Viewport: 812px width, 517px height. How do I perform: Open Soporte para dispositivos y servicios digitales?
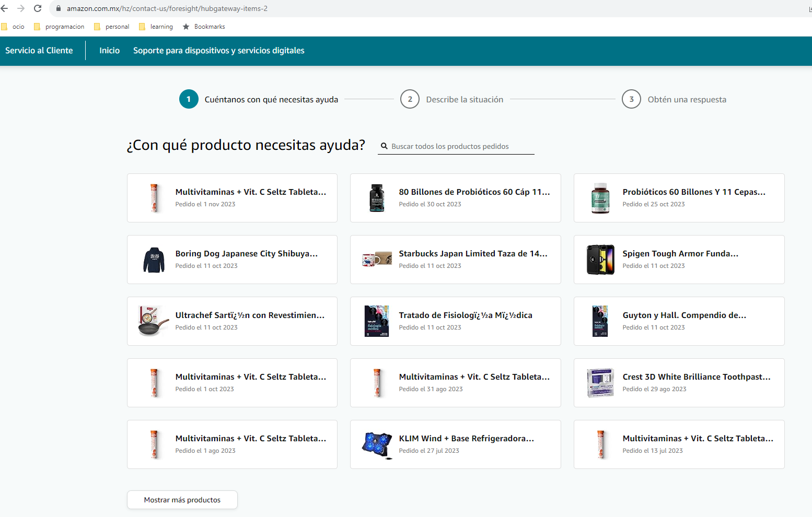click(218, 51)
